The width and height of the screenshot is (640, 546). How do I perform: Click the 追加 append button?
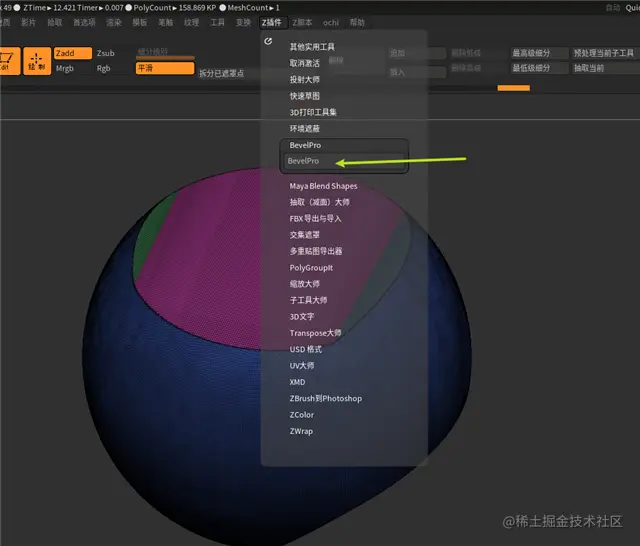pyautogui.click(x=416, y=53)
